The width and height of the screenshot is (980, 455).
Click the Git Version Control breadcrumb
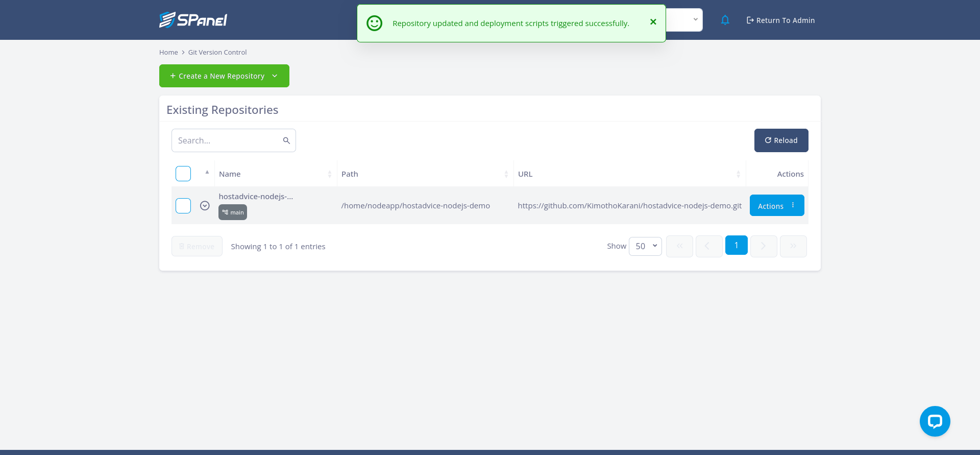(217, 52)
